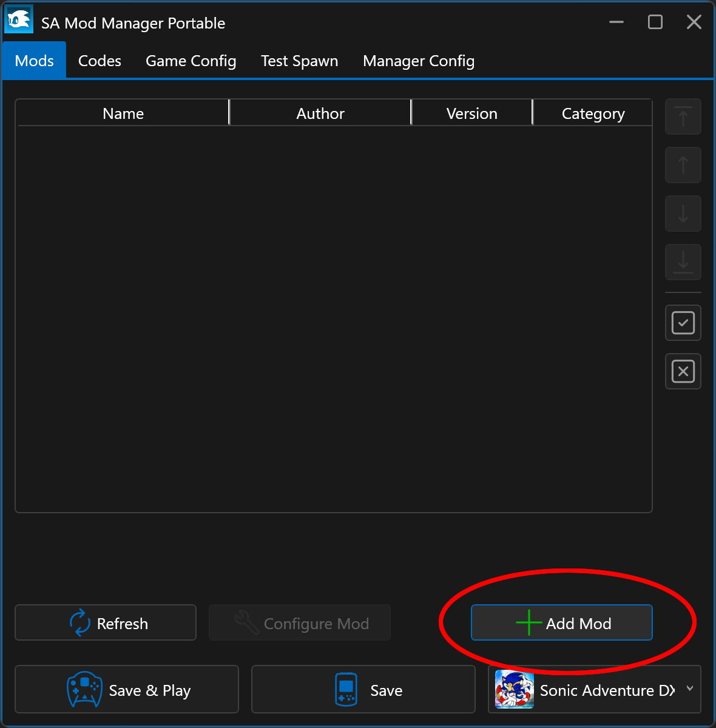This screenshot has height=728, width=716.
Task: Click the move mod down arrow icon
Action: pyautogui.click(x=683, y=214)
